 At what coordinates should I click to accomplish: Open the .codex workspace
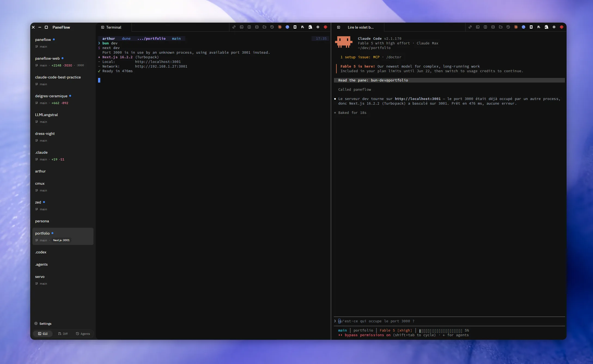coord(63,252)
